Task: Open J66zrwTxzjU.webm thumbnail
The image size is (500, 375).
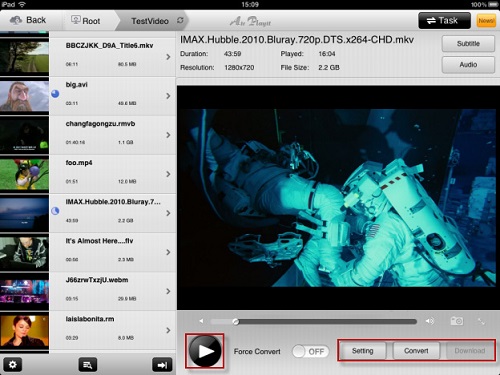Action: click(24, 291)
